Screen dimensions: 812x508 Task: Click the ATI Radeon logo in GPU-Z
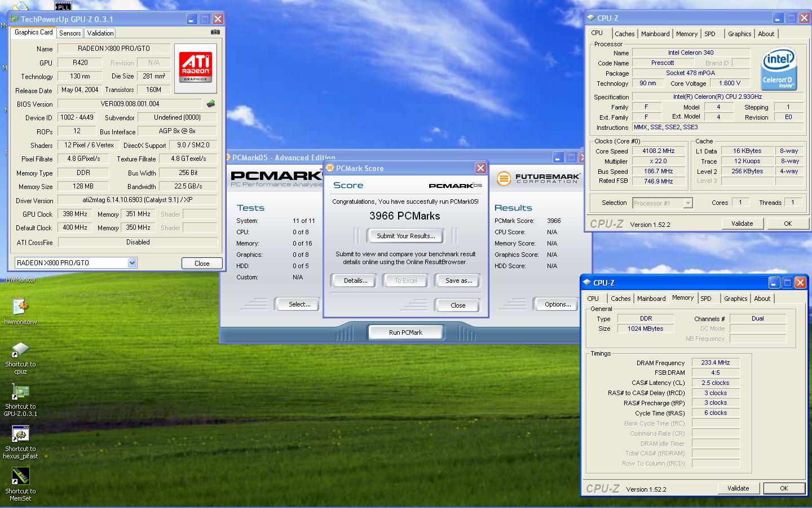(196, 68)
